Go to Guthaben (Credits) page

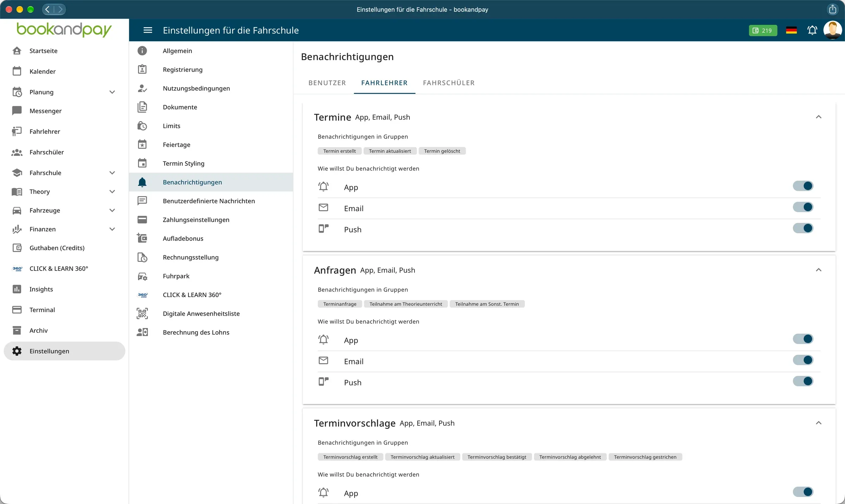(64, 248)
